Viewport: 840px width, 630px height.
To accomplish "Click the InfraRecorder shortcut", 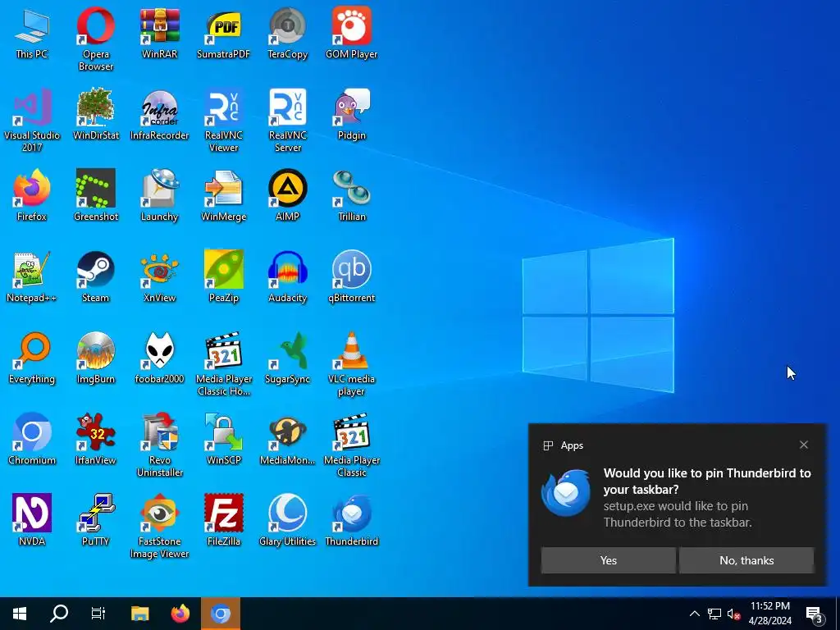I will (x=160, y=113).
